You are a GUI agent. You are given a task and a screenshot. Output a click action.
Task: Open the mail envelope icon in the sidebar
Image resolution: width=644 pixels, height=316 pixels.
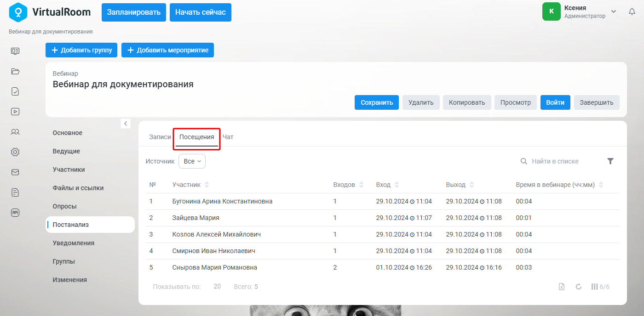click(x=15, y=172)
